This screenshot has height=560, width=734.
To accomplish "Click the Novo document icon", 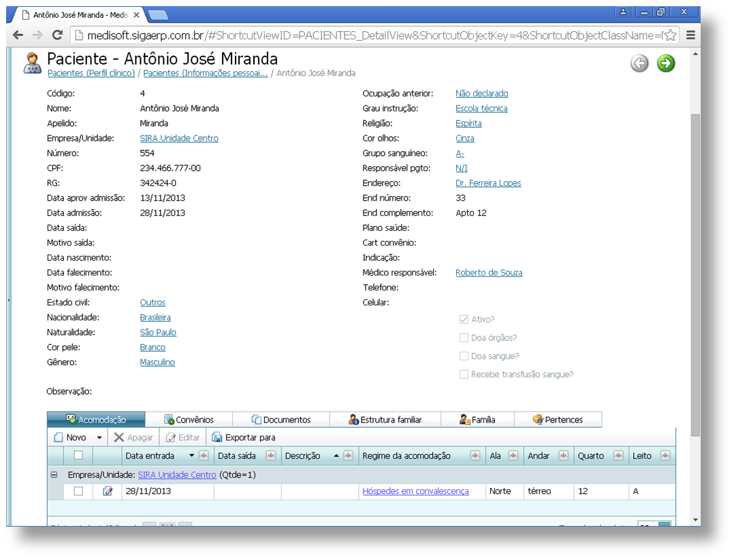I will 59,438.
